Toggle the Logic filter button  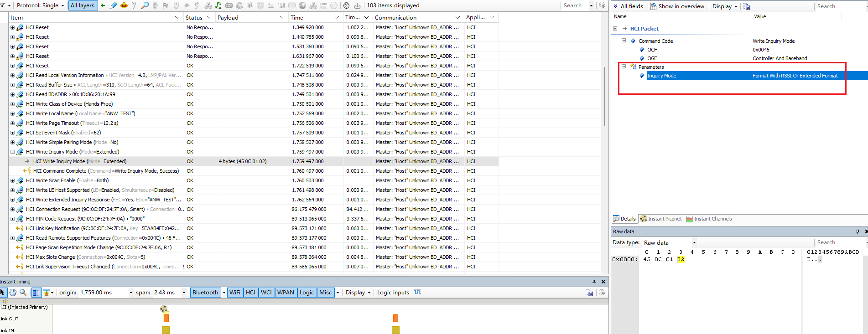[x=307, y=293]
